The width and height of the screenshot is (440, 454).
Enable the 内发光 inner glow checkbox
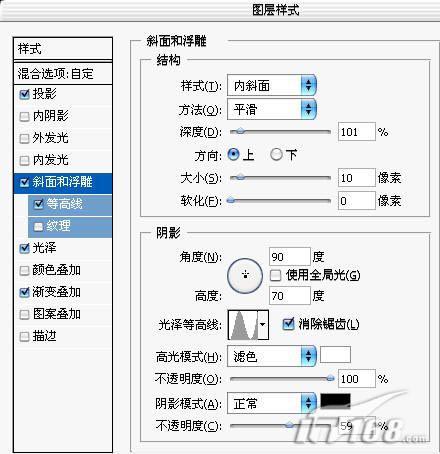point(24,161)
